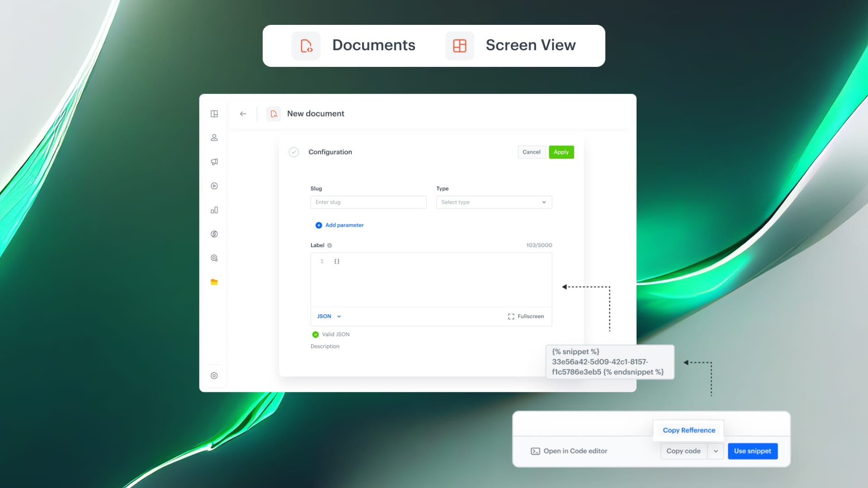Click the back arrow beside New document
Image resolution: width=868 pixels, height=488 pixels.
click(x=243, y=114)
